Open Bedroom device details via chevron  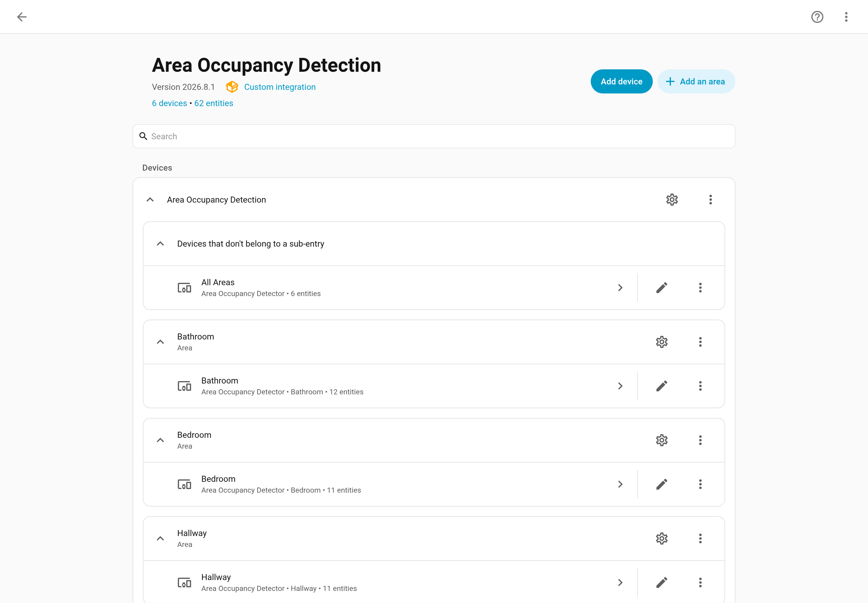(620, 484)
